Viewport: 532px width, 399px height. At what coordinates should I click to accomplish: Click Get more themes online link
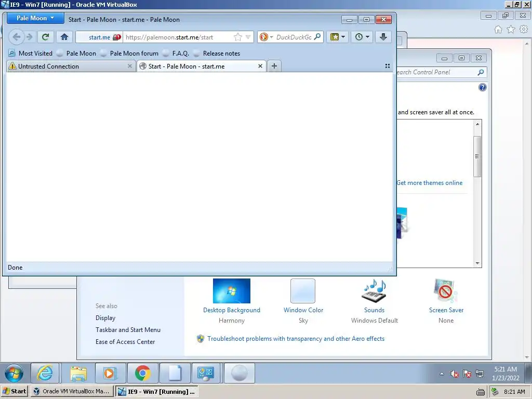[430, 183]
